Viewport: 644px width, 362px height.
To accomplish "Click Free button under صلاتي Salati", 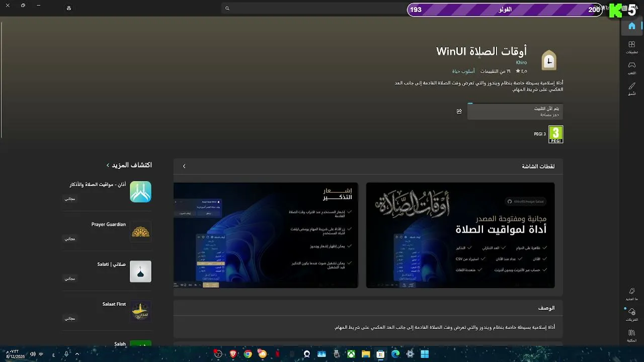I will coord(70,278).
